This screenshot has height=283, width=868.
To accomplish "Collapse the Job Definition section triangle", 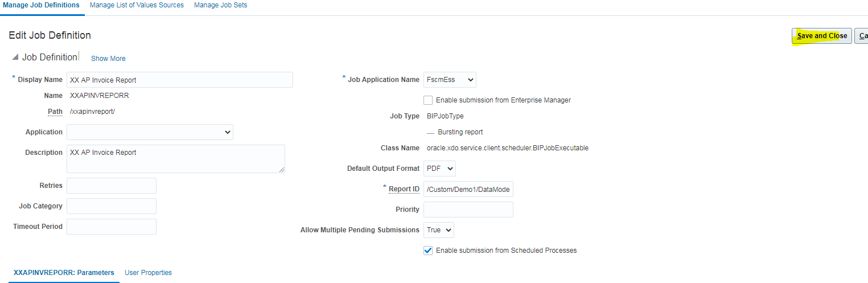I will point(15,58).
